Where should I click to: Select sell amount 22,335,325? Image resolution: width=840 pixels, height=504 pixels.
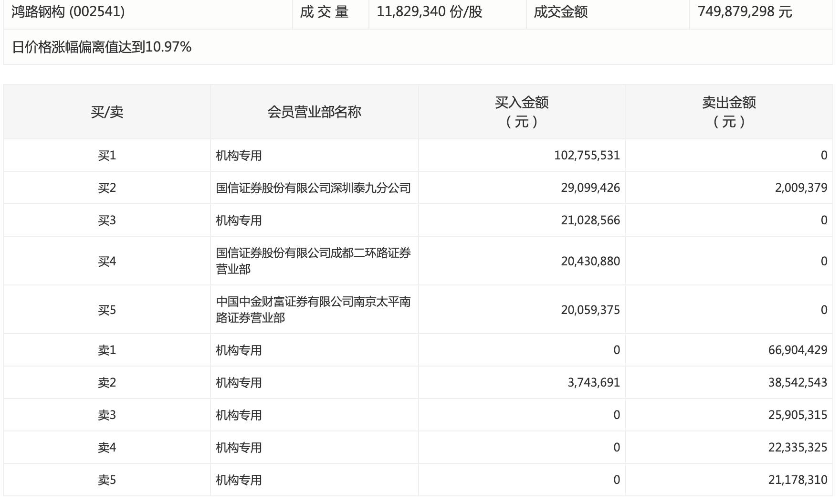tap(798, 448)
